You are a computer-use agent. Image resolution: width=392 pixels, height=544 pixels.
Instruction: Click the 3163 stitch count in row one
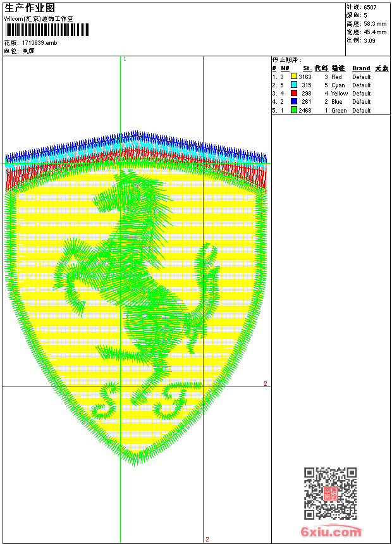[x=305, y=77]
